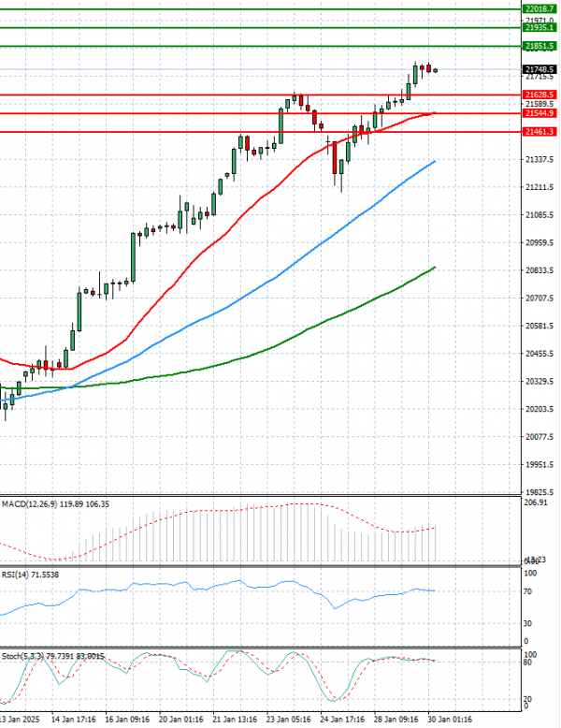
Task: Click the 20833.5 price axis value
Action: 539,270
